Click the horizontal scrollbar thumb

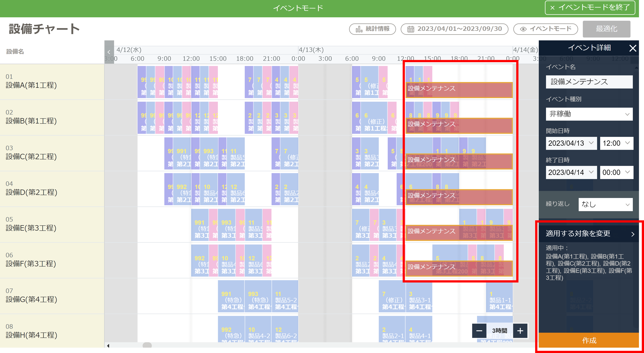147,345
